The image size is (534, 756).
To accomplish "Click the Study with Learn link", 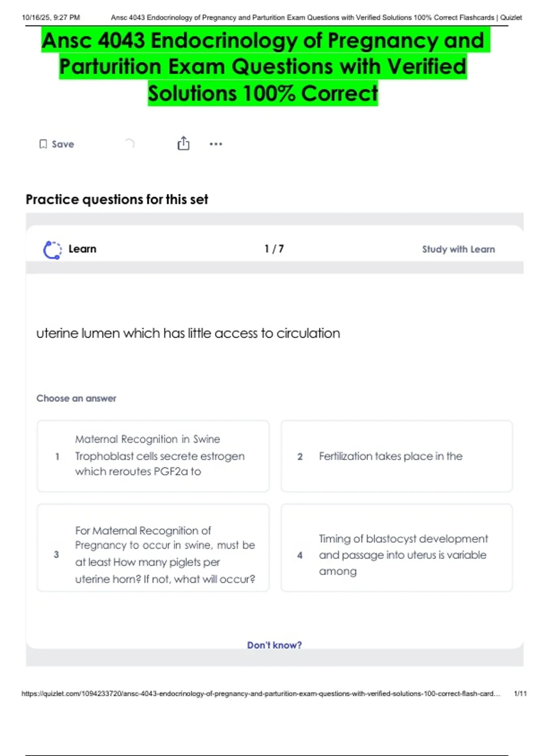I will tap(458, 249).
